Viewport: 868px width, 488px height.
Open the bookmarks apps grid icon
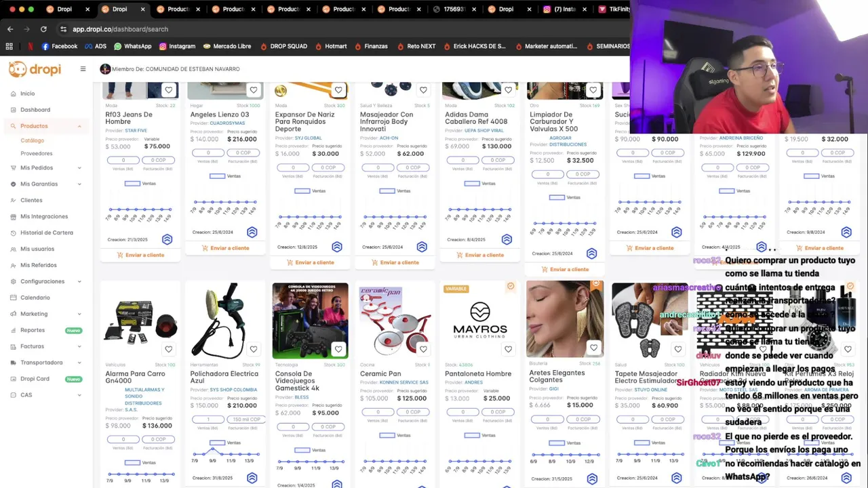tap(9, 46)
